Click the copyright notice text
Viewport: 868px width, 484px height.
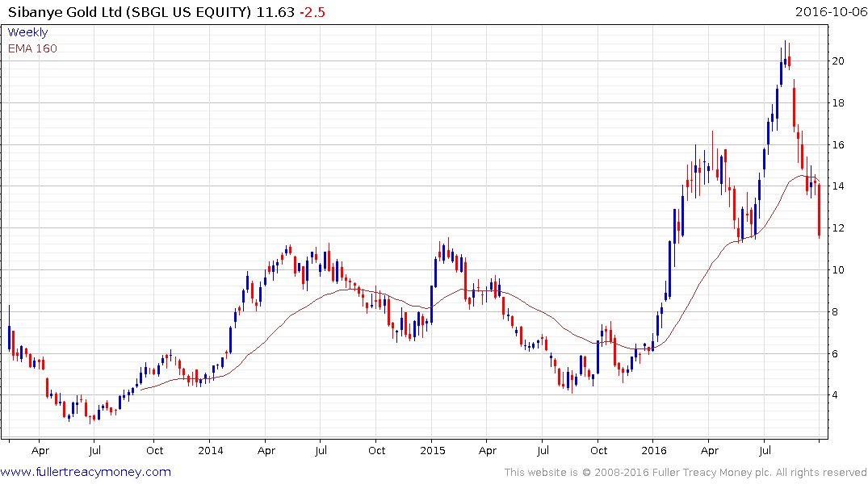[686, 473]
